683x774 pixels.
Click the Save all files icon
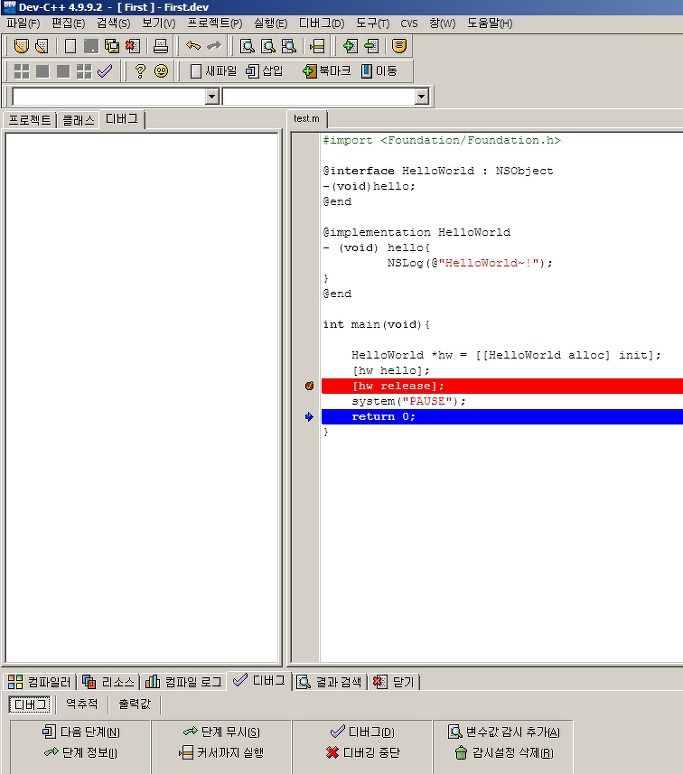point(112,46)
